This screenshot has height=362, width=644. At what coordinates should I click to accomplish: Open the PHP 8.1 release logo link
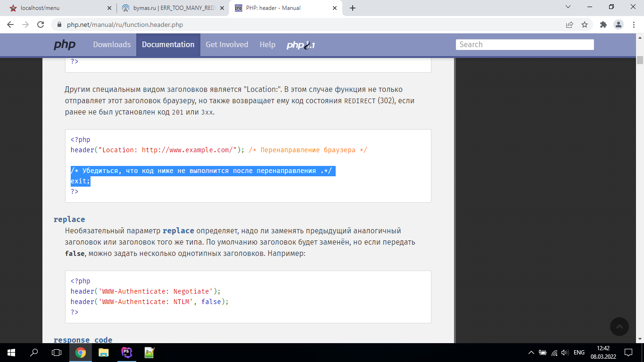301,45
